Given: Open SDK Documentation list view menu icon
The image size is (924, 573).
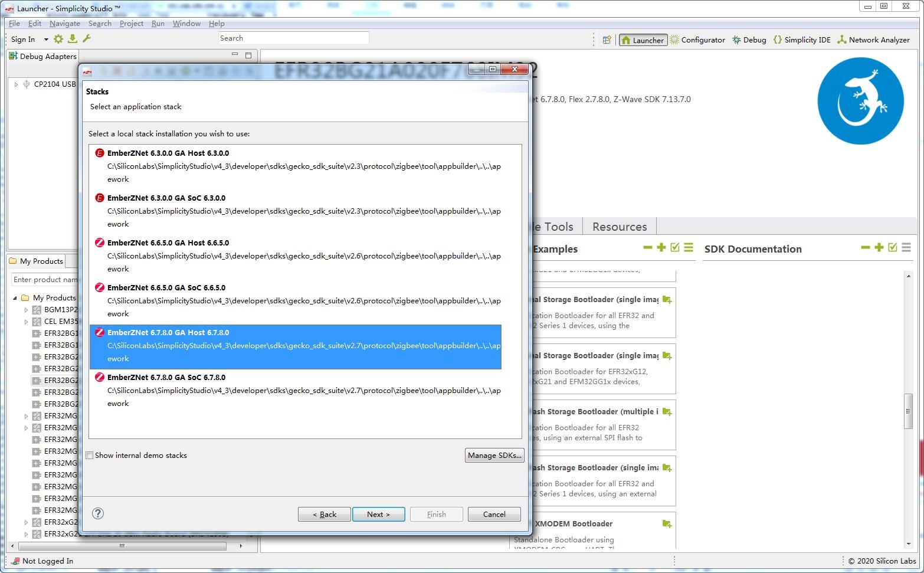Looking at the screenshot, I should (x=906, y=248).
